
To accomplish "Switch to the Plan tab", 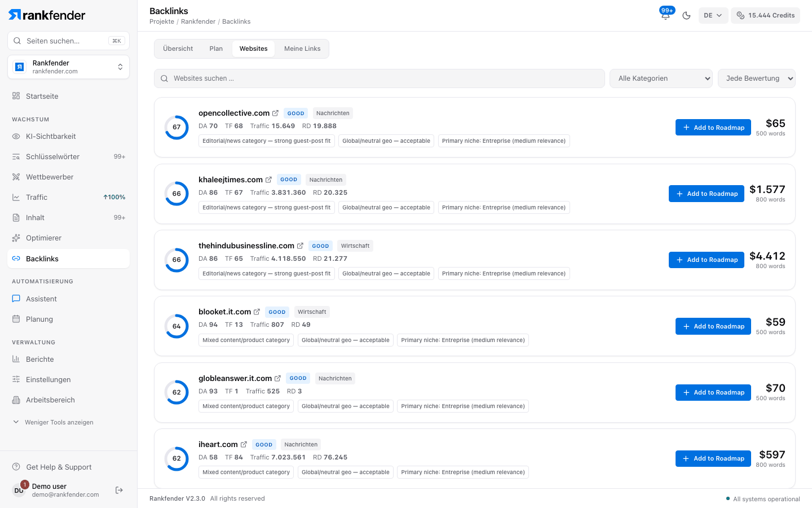I will point(216,49).
